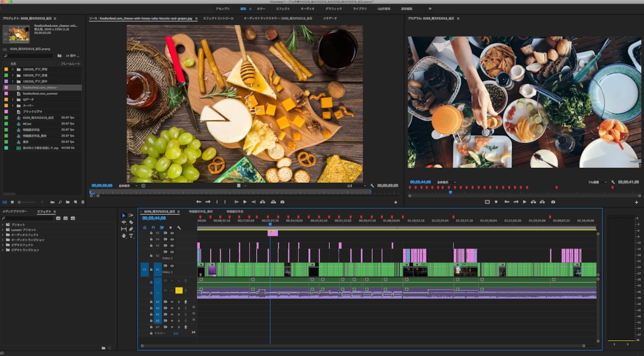Expand the VJデータ bin
The image size is (644, 356).
tap(13, 99)
